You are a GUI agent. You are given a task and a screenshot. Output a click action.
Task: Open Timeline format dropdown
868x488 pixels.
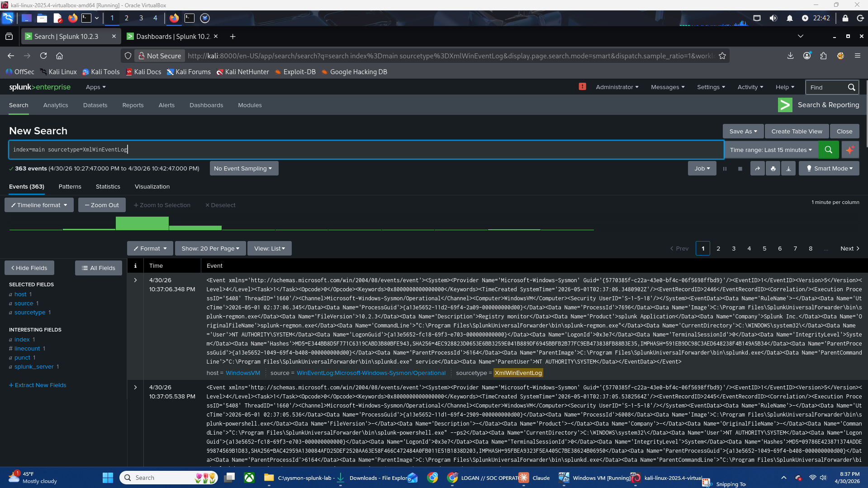pos(39,205)
